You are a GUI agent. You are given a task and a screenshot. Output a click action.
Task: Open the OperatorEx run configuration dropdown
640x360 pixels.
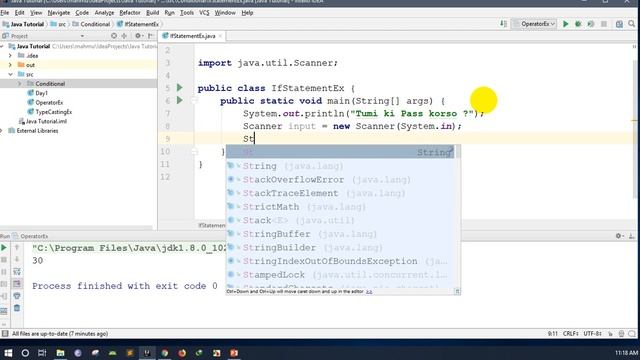click(x=534, y=24)
